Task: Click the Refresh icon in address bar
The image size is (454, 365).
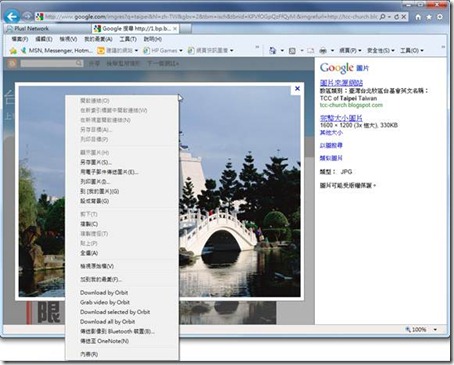Action: [x=396, y=17]
